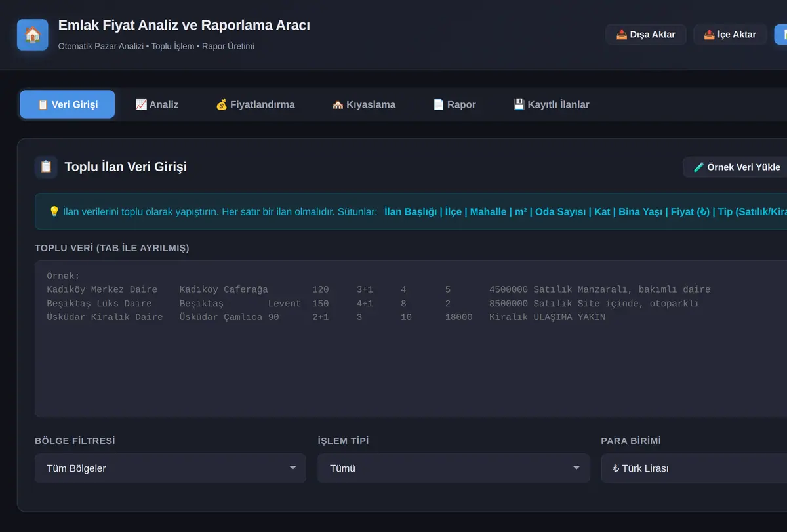Screen dimensions: 787x532
Task: Click the house logo icon
Action: pyautogui.click(x=33, y=34)
